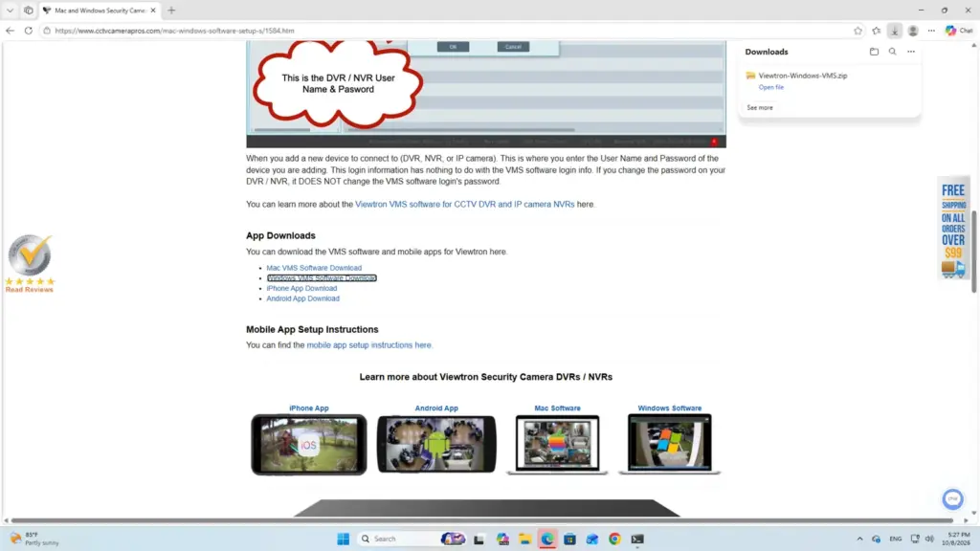The height and width of the screenshot is (551, 980).
Task: Click the Read Reviews badge
Action: 30,264
